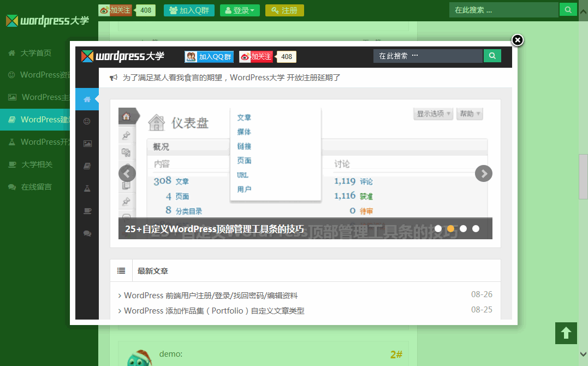Screen dimensions: 588x366
Task: Click date 08-26 in latest articles
Action: (x=482, y=294)
